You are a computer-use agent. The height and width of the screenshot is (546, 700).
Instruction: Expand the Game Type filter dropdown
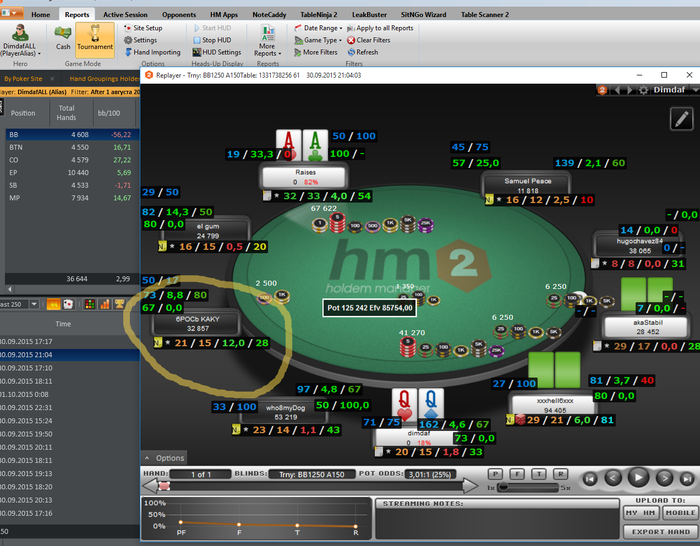coord(318,40)
